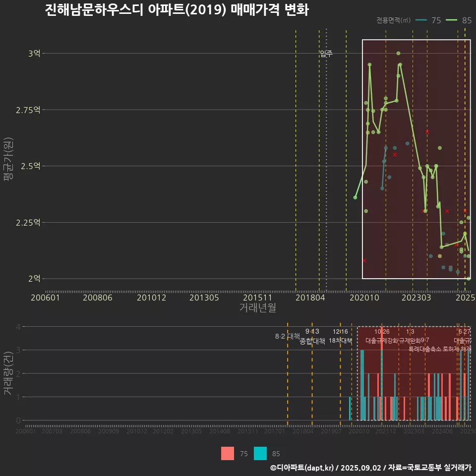Select 202303 on the price chart axis
Screen dimensions: 476x476
pyautogui.click(x=416, y=297)
